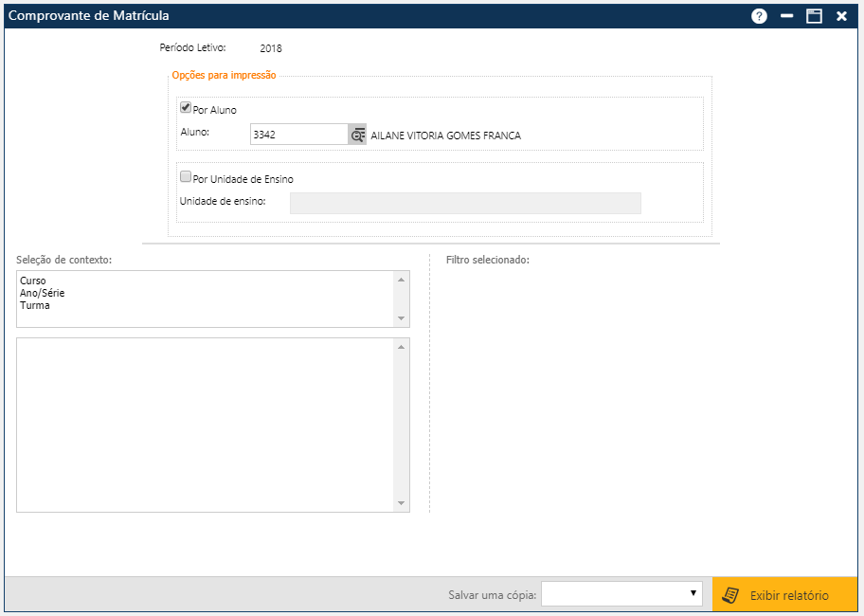This screenshot has height=616, width=864.
Task: Close the Comprovante de Matrícula window
Action: [x=841, y=16]
